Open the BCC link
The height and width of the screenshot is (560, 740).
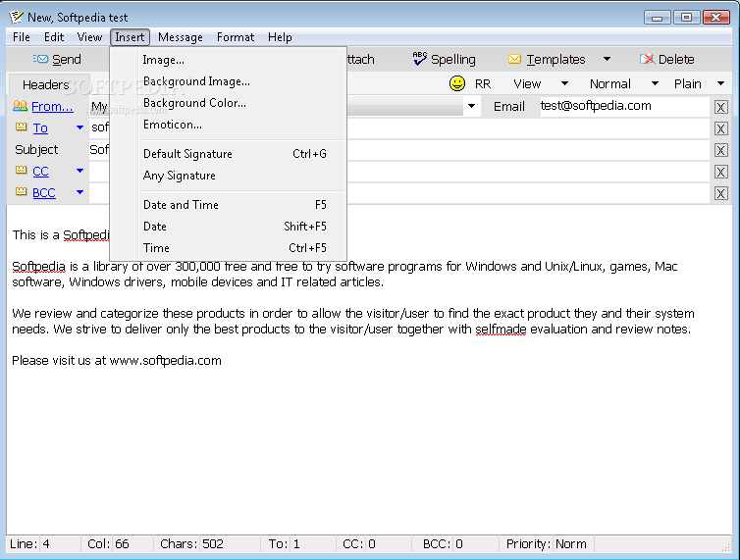[x=44, y=193]
